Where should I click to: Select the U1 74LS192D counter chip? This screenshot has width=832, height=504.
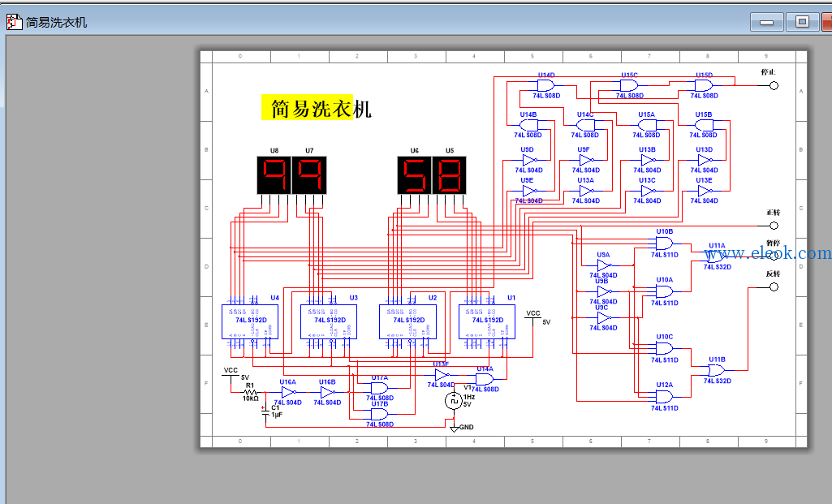click(487, 321)
